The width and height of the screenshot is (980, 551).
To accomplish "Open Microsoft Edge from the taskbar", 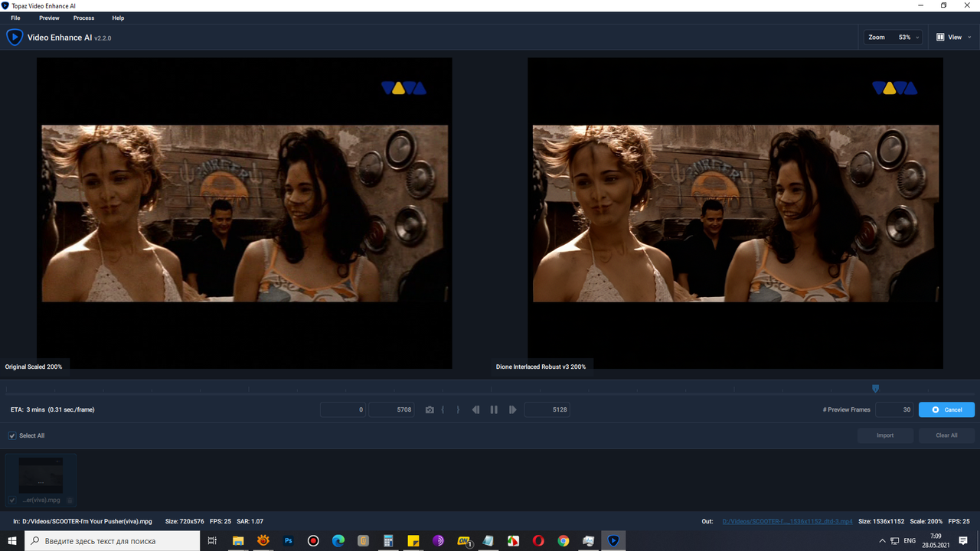I will pos(338,540).
